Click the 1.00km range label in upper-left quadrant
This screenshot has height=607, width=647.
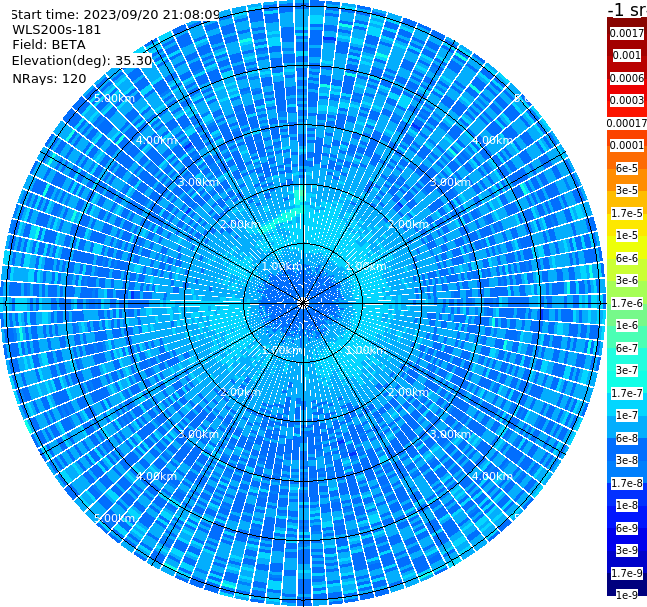coord(283,267)
